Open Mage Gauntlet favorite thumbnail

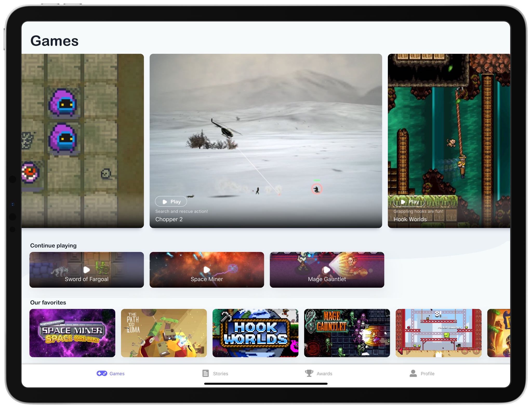click(x=347, y=333)
